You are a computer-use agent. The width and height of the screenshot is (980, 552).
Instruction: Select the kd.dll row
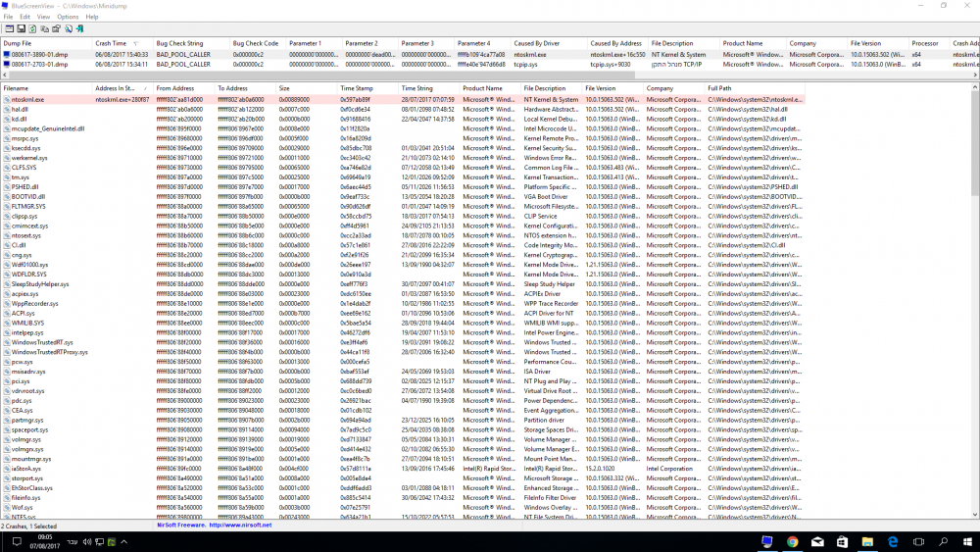point(403,119)
